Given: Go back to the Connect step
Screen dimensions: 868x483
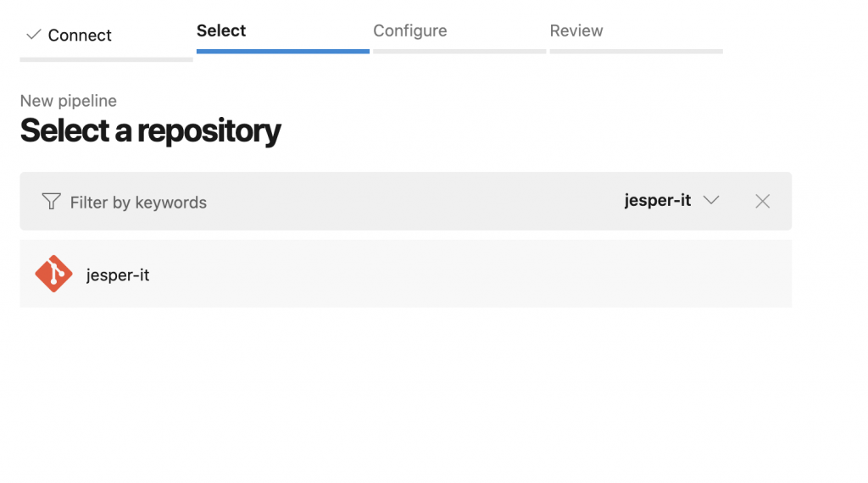Looking at the screenshot, I should [x=80, y=35].
